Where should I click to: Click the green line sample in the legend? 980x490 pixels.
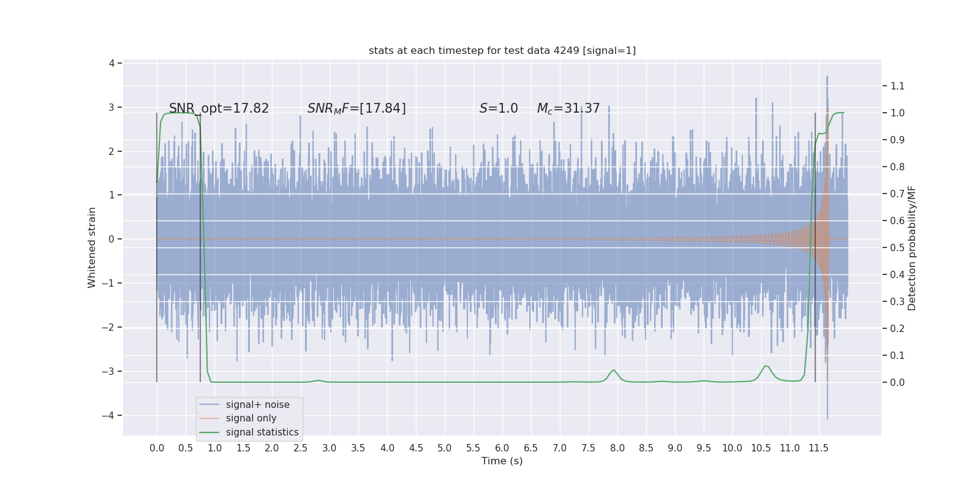209,432
